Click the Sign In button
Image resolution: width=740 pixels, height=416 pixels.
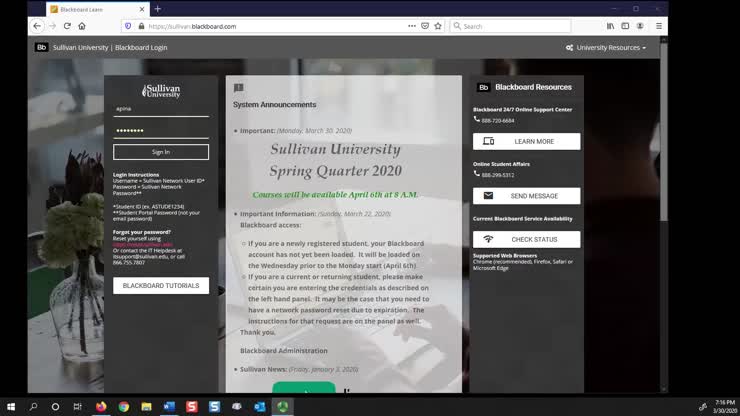point(161,152)
